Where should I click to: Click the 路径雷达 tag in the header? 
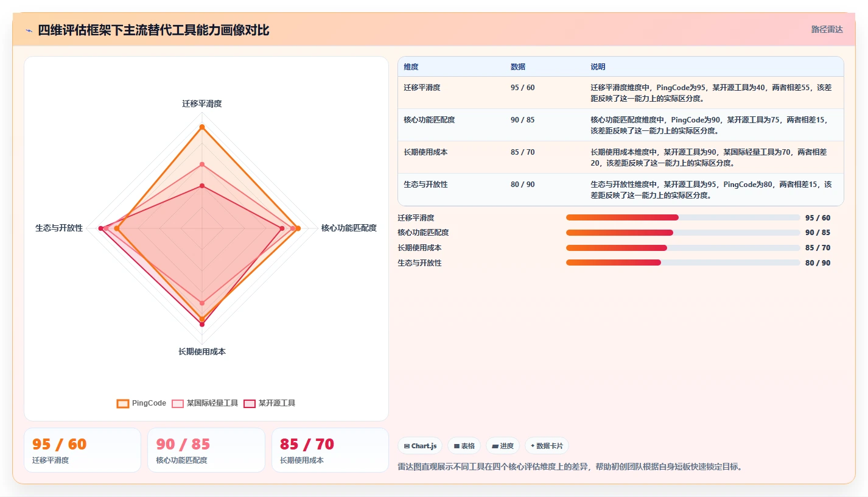coord(827,29)
